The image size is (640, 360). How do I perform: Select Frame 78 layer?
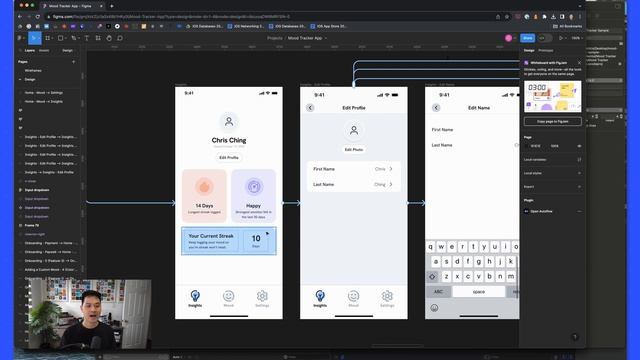(32, 225)
